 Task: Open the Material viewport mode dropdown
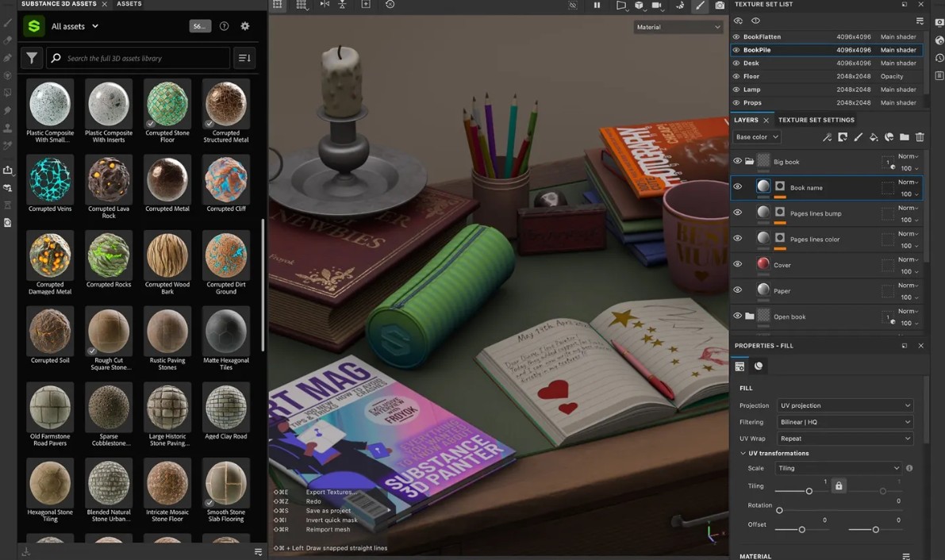pos(678,27)
